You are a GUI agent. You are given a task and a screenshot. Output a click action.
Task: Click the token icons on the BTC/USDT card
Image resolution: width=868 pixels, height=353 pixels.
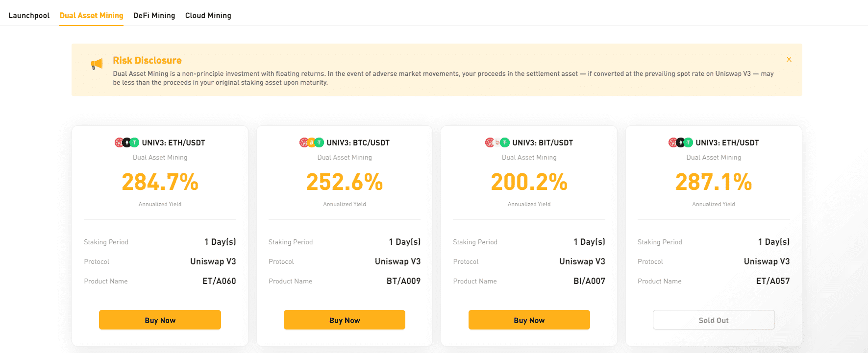pyautogui.click(x=312, y=142)
